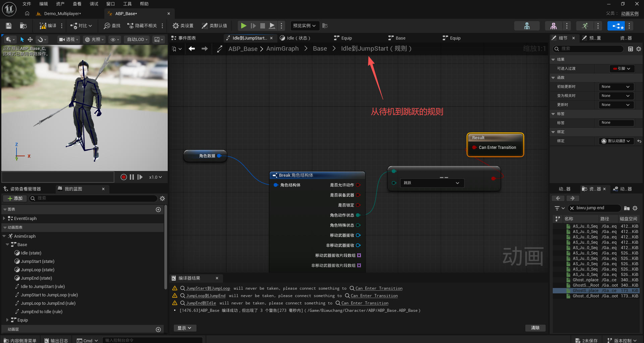Open Class Settings (类设置)

(183, 26)
